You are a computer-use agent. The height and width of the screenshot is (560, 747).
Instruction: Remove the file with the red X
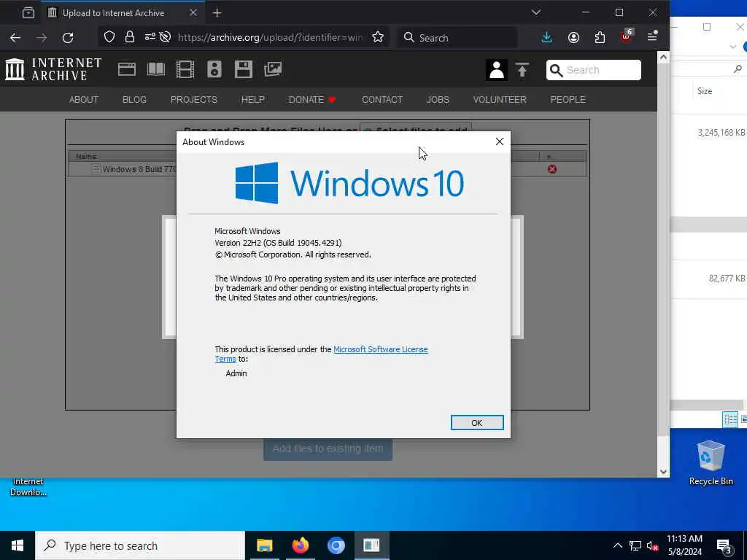pos(552,169)
